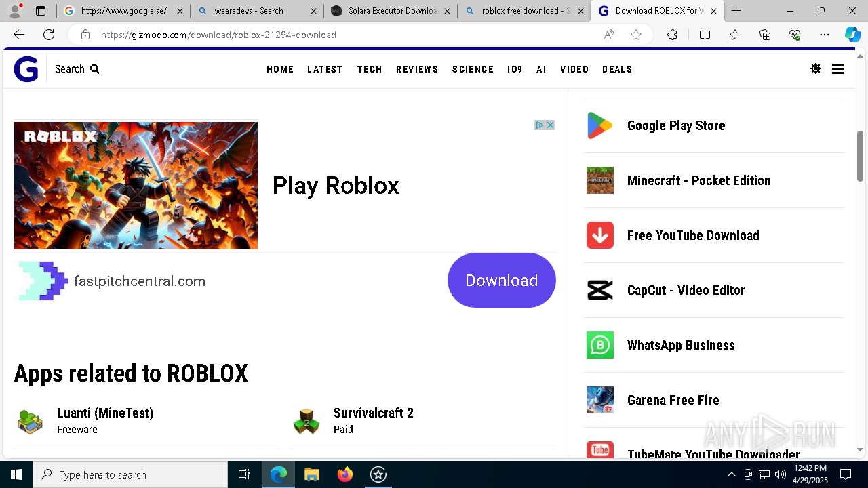Screen dimensions: 868x488
Task: Open SCIENCE navigation item
Action: (x=473, y=69)
